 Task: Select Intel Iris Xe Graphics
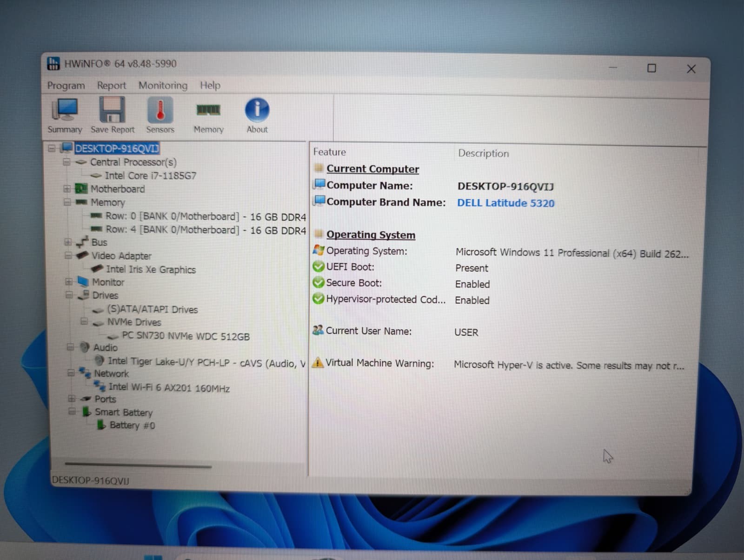[x=151, y=269]
